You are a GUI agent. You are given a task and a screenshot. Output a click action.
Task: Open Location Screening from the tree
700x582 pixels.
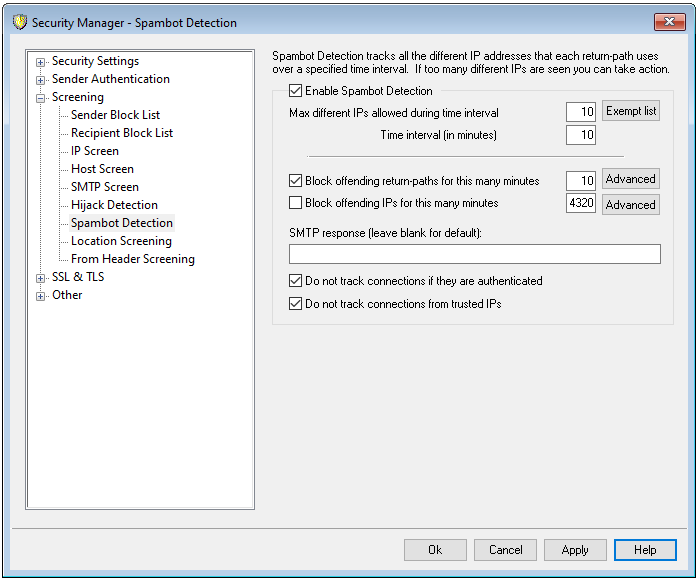coord(121,241)
